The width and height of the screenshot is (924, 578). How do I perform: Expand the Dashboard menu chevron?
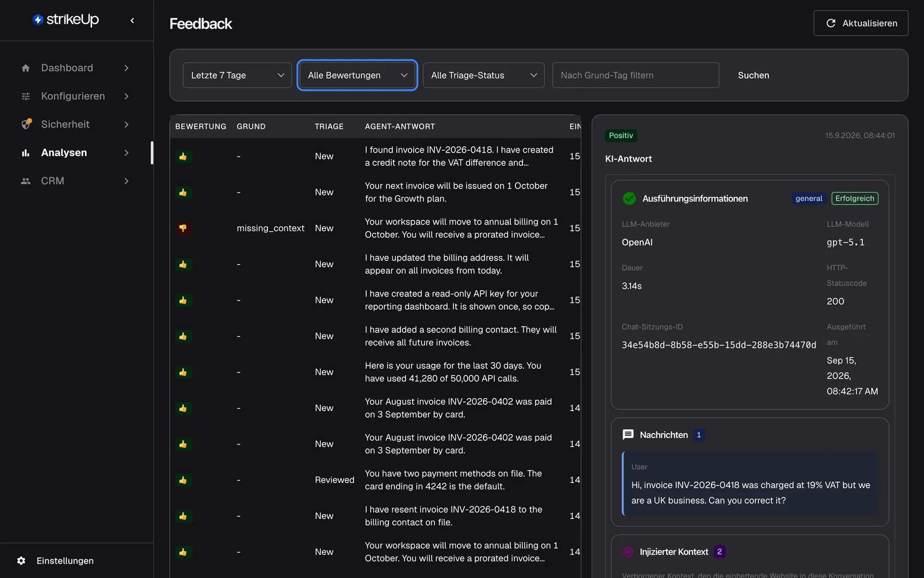click(x=127, y=68)
